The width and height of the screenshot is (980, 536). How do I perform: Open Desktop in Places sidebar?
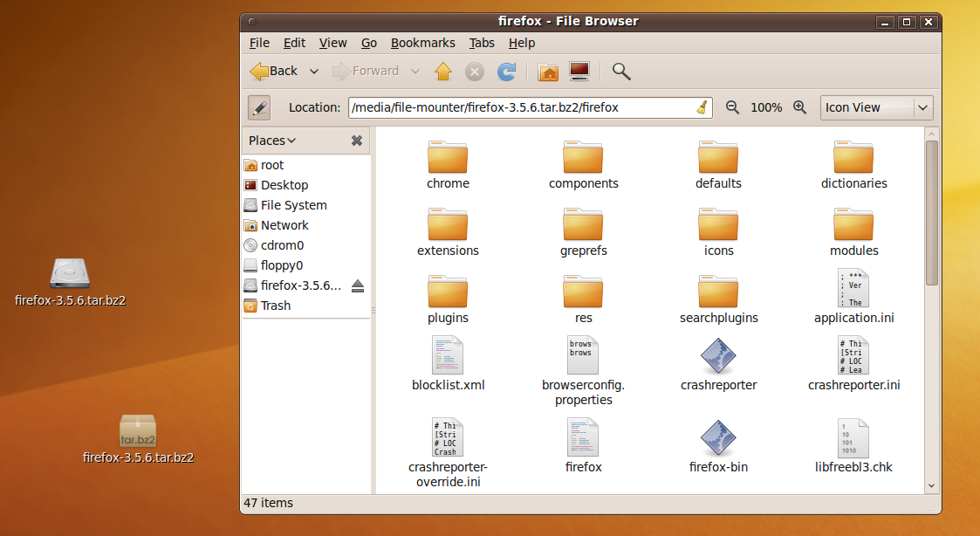coord(306,185)
